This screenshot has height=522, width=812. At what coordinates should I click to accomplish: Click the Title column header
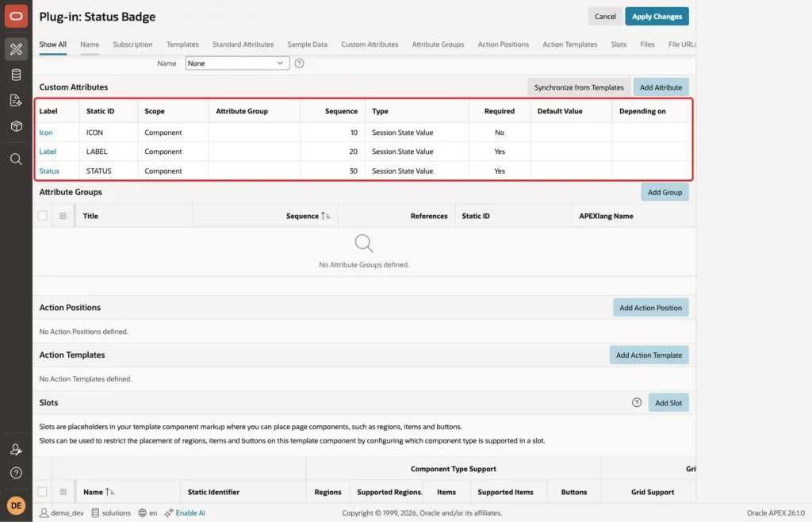(x=90, y=216)
